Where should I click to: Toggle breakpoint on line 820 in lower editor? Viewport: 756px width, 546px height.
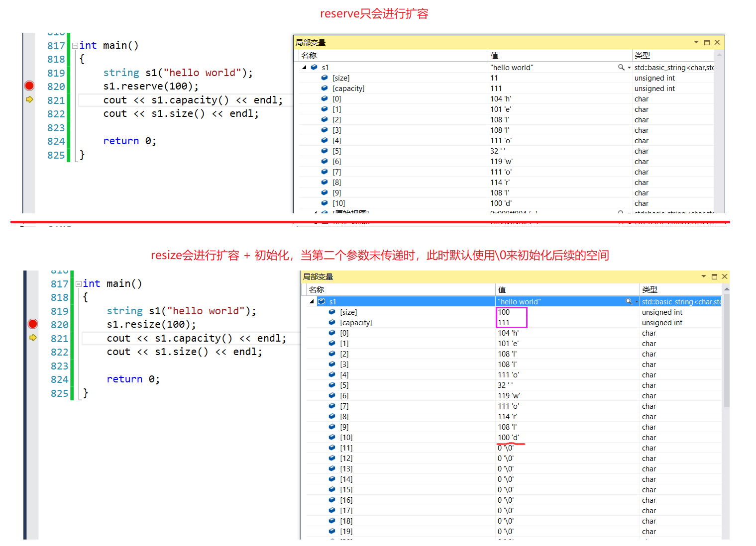[x=33, y=324]
